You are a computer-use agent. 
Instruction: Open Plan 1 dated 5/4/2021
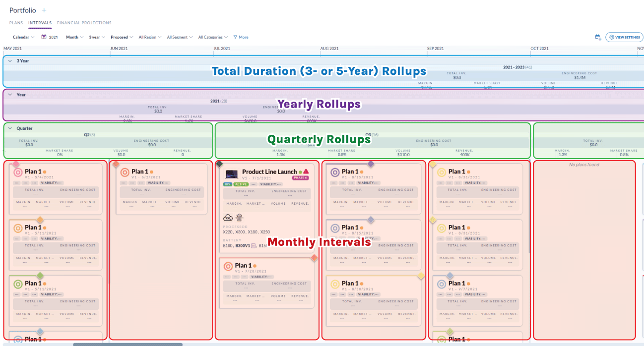tap(33, 172)
